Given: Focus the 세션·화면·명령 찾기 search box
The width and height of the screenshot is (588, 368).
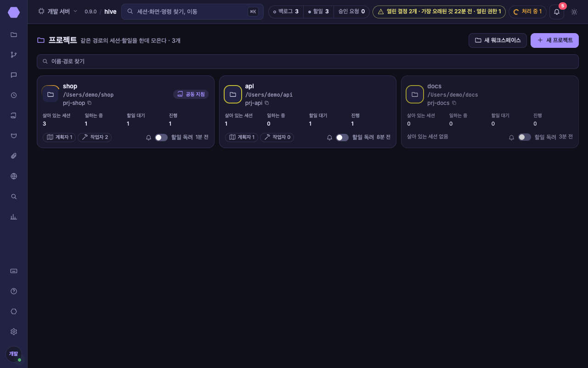Looking at the screenshot, I should click(192, 11).
